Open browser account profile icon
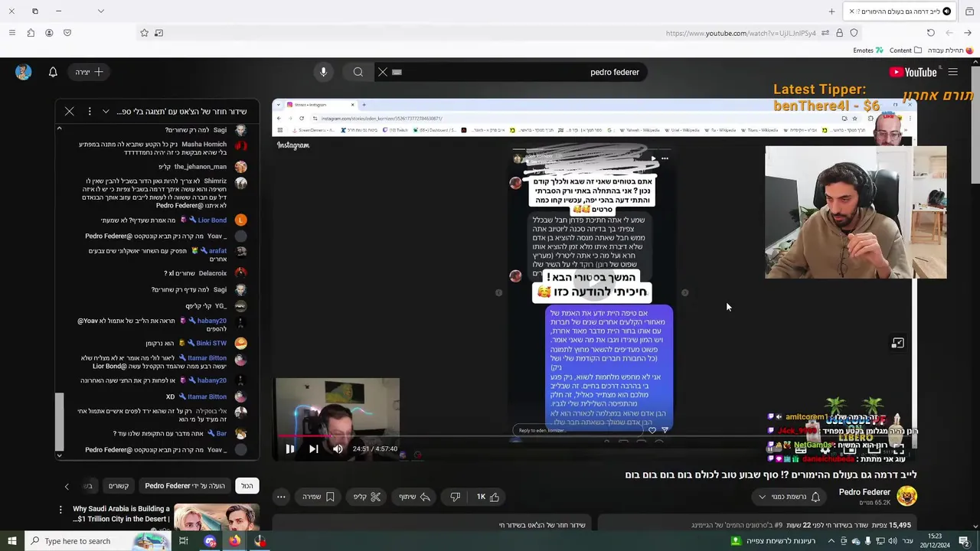 point(49,33)
